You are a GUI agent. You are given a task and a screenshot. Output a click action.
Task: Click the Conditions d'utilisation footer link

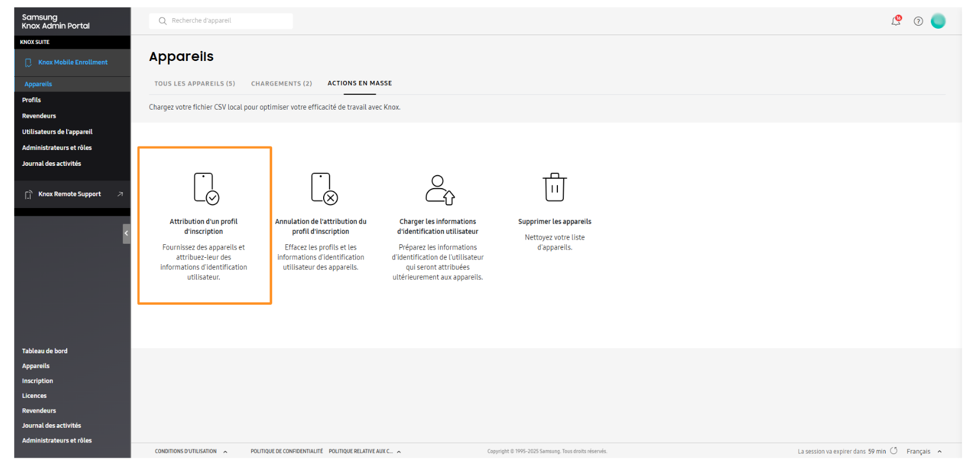tap(186, 452)
